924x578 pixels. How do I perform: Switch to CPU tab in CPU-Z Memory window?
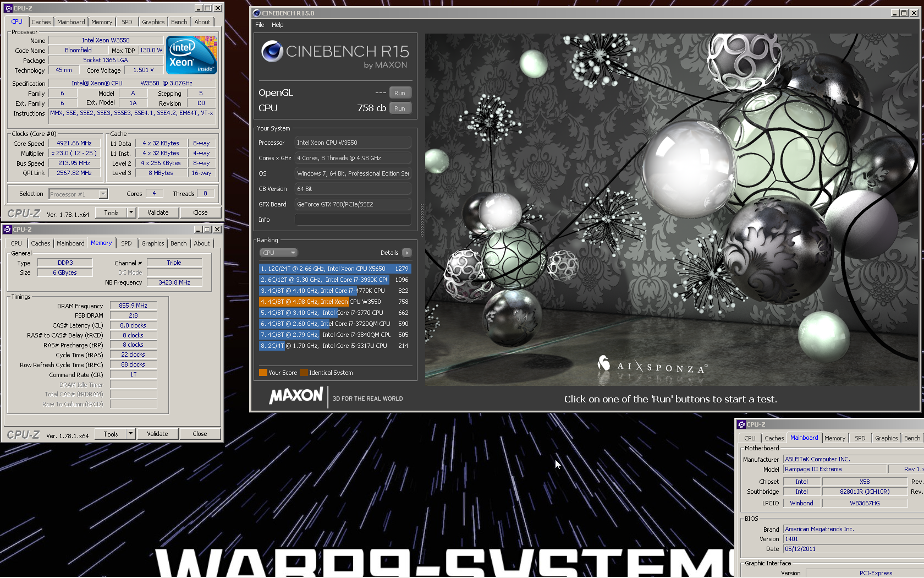(x=16, y=243)
